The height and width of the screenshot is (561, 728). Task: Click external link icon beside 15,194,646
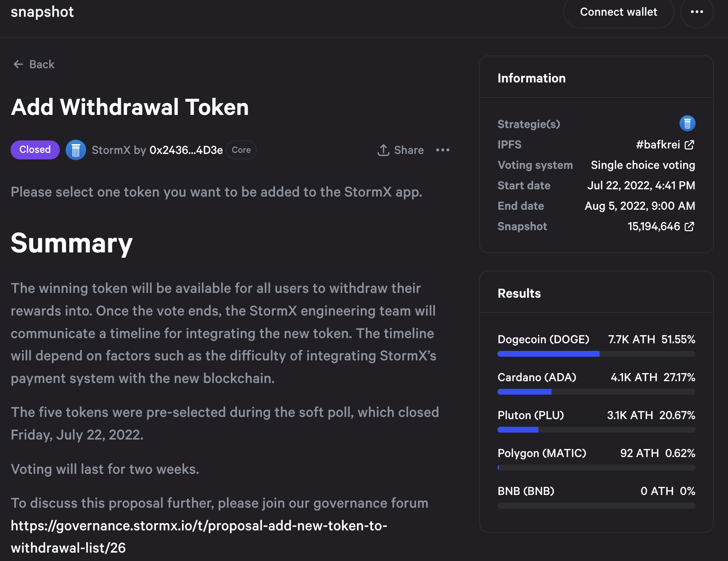pyautogui.click(x=689, y=227)
